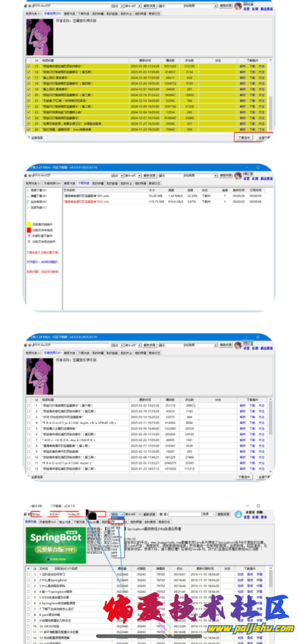
Task: Uncheck the checkbox for row 26
Action: tap(28, 129)
